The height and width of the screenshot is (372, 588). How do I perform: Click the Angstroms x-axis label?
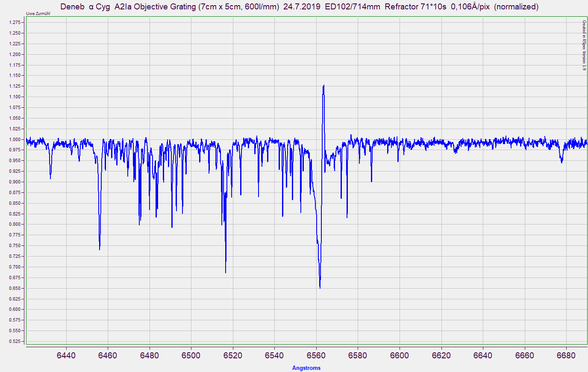[306, 368]
